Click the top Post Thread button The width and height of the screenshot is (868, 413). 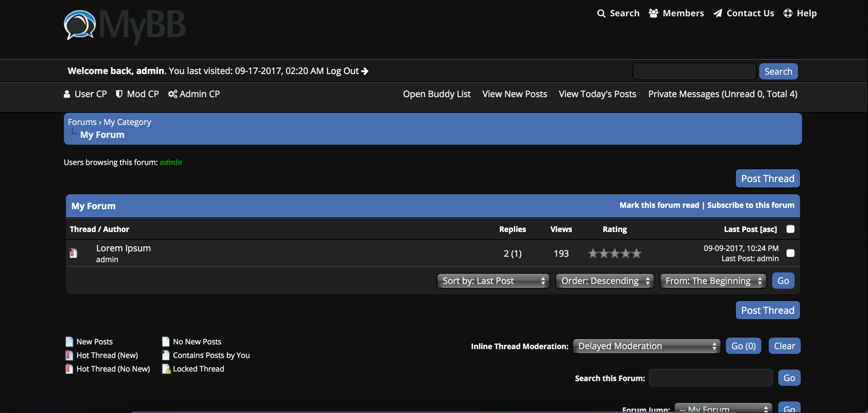pos(767,179)
